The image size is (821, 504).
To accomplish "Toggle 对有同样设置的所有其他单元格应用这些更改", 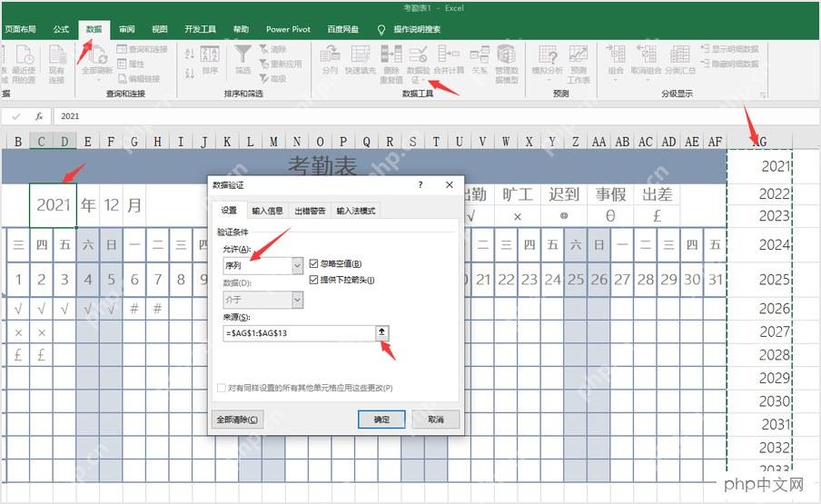I will 222,388.
